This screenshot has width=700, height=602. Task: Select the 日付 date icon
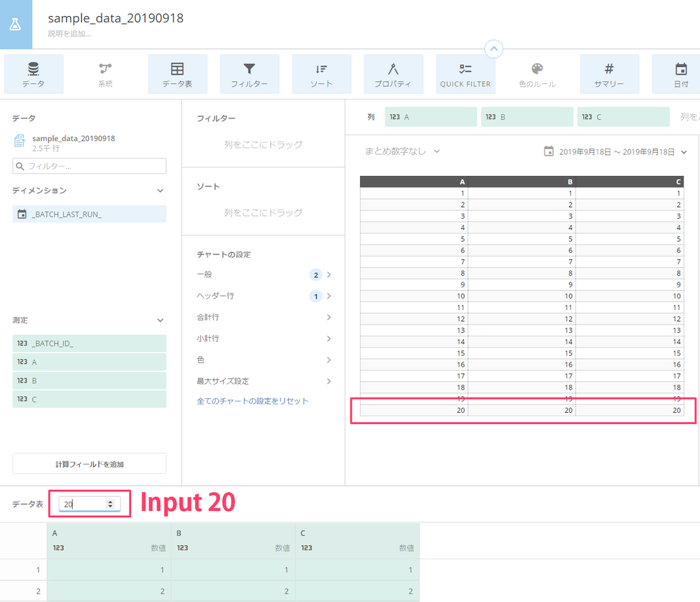pyautogui.click(x=679, y=74)
